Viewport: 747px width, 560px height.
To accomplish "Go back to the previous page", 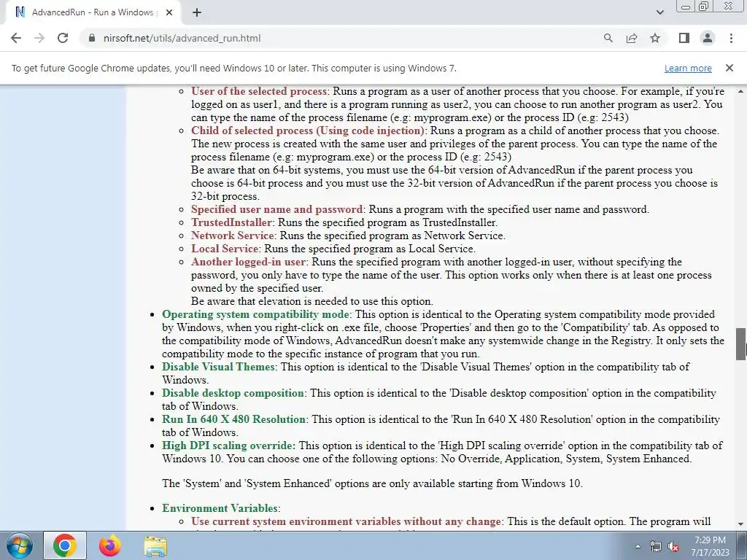I will 16,38.
